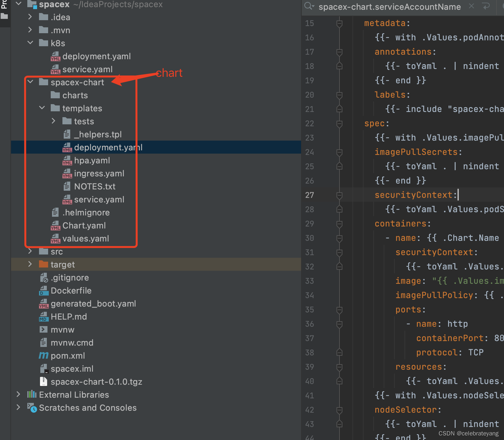Expand the .idea folder chevron

coord(30,17)
